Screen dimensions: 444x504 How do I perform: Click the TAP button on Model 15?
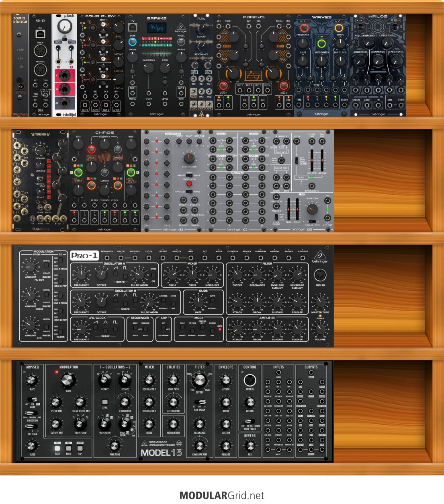point(80,448)
